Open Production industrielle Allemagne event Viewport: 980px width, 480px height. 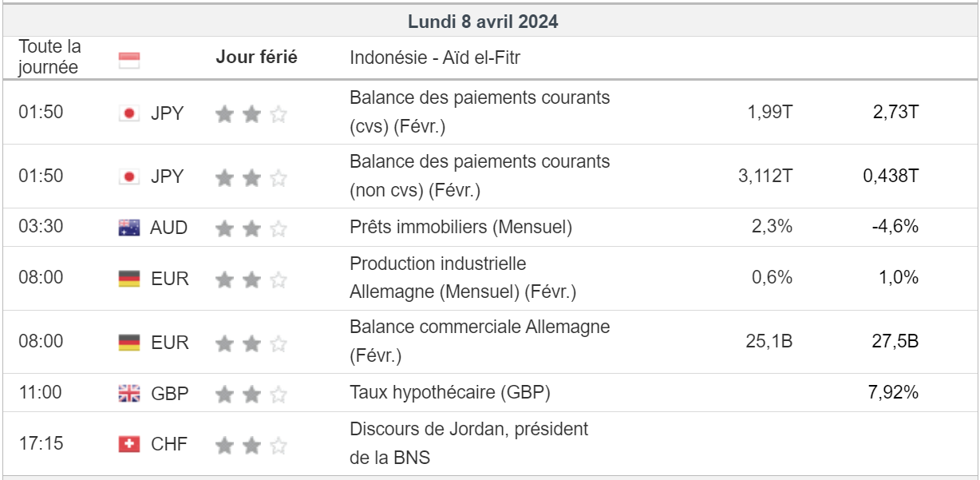point(462,278)
